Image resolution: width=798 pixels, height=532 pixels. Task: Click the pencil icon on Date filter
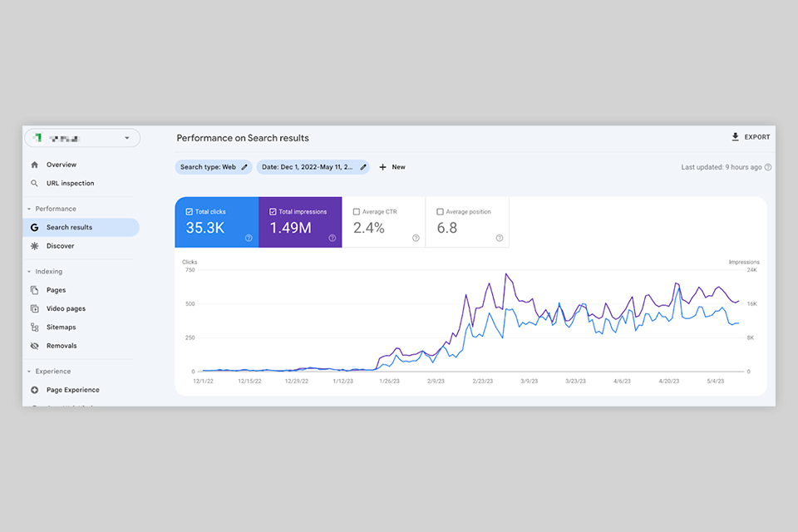[x=363, y=167]
